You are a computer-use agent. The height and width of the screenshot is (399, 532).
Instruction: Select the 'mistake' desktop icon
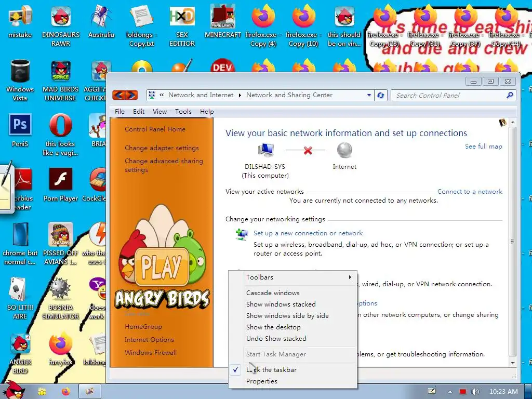[x=20, y=21]
